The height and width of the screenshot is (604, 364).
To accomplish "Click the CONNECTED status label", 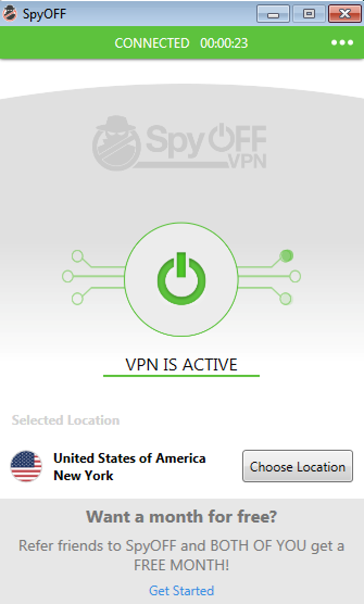I will (x=152, y=43).
